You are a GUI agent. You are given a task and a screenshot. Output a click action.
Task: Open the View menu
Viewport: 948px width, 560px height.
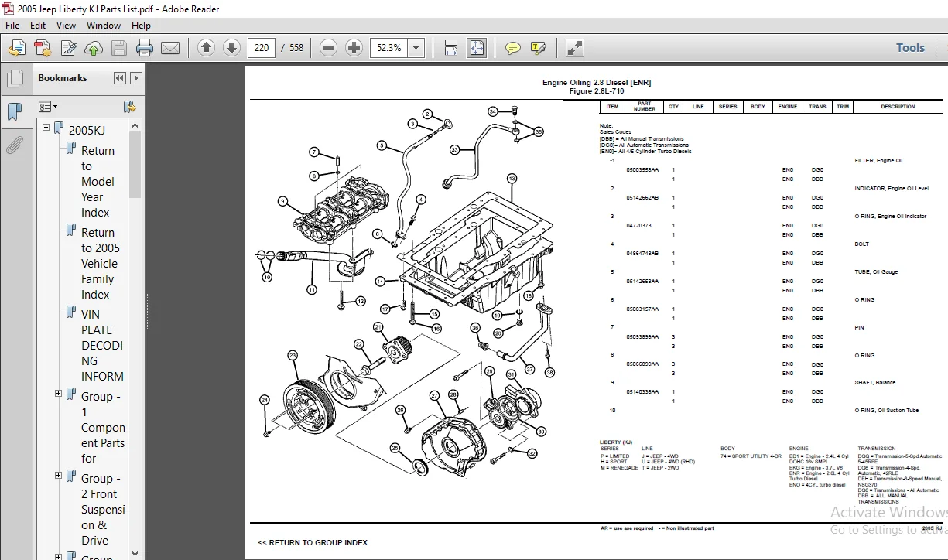pyautogui.click(x=67, y=25)
